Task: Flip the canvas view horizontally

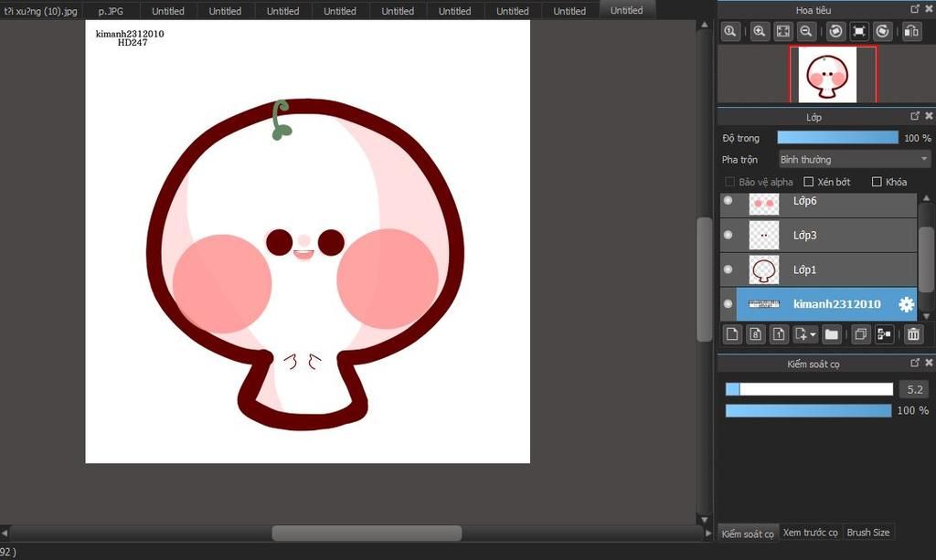Action: click(x=911, y=32)
